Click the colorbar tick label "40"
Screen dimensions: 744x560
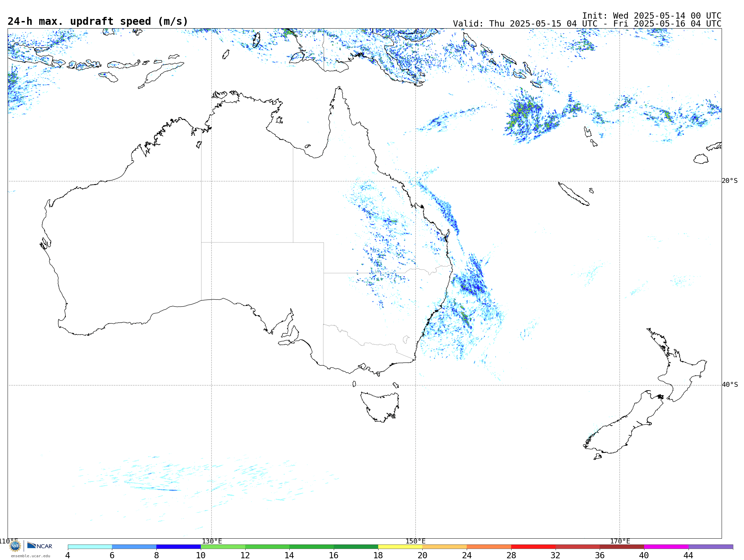point(644,556)
